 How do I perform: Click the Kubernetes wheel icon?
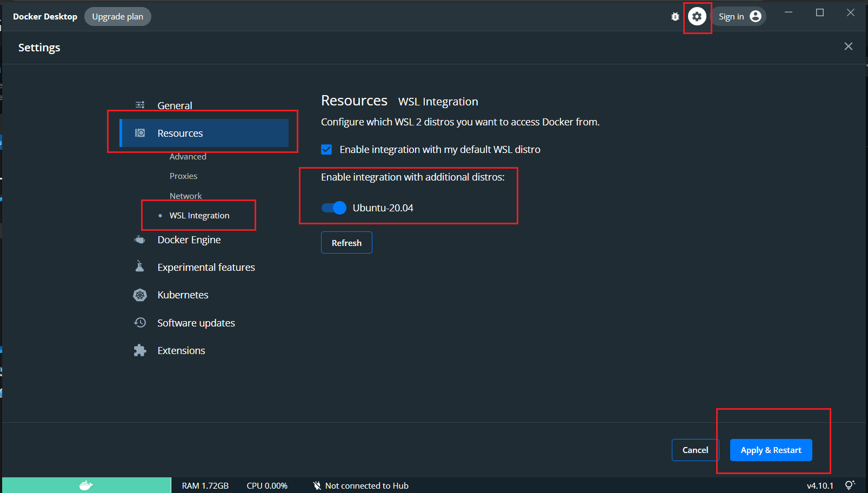coord(140,295)
